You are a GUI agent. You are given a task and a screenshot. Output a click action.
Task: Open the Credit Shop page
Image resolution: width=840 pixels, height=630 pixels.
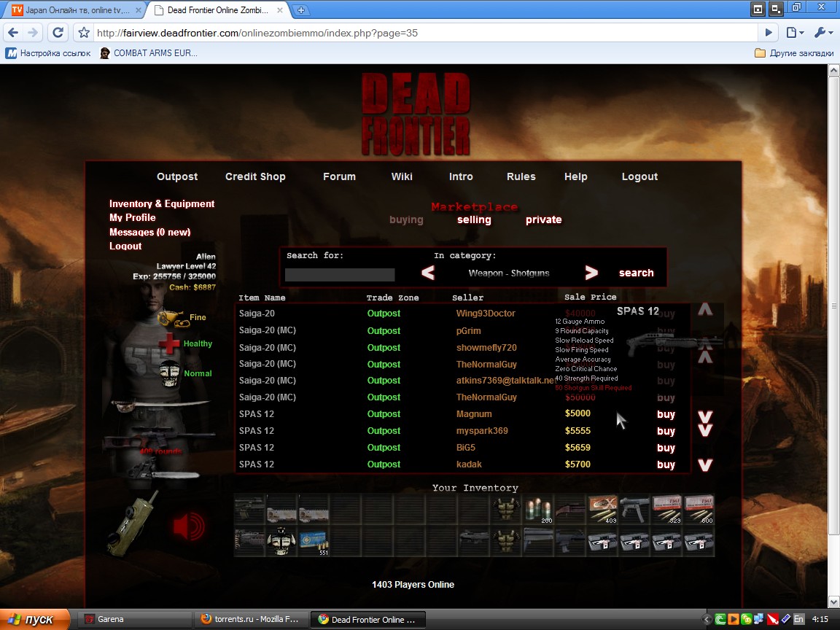click(255, 176)
